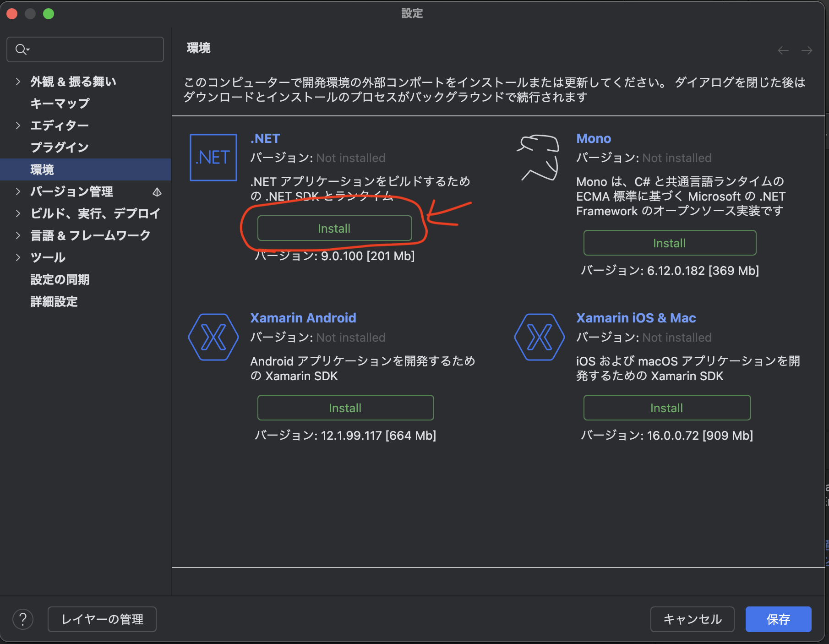
Task: Click the circled Install button for .NET
Action: (335, 228)
